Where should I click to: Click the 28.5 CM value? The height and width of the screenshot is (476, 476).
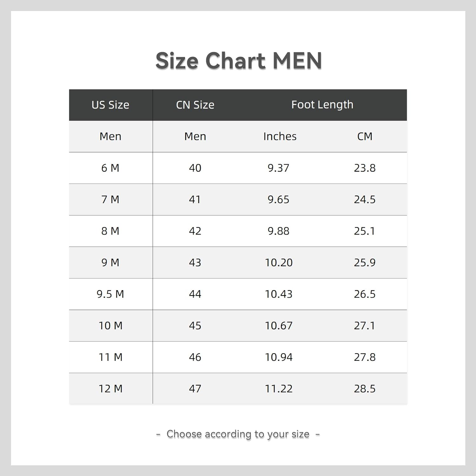(365, 389)
